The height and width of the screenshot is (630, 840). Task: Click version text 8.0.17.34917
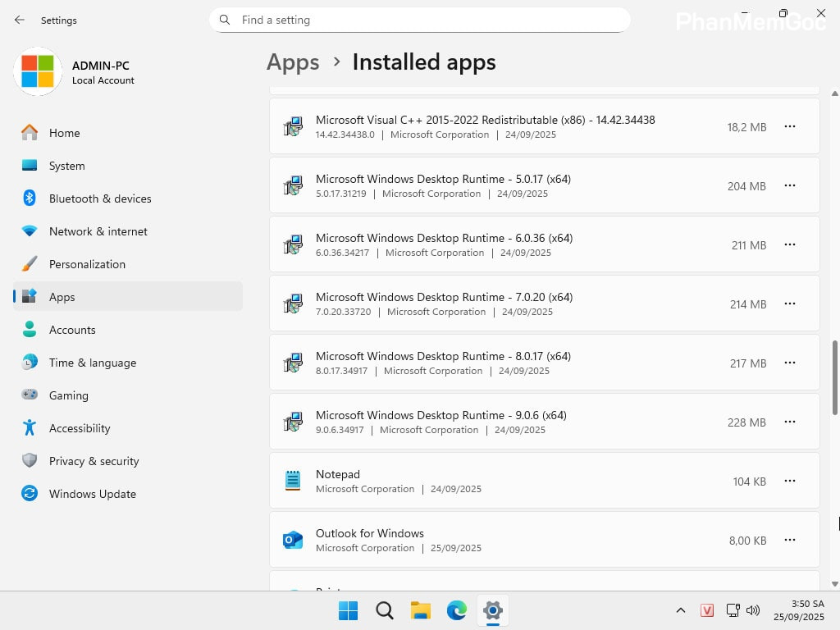341,371
